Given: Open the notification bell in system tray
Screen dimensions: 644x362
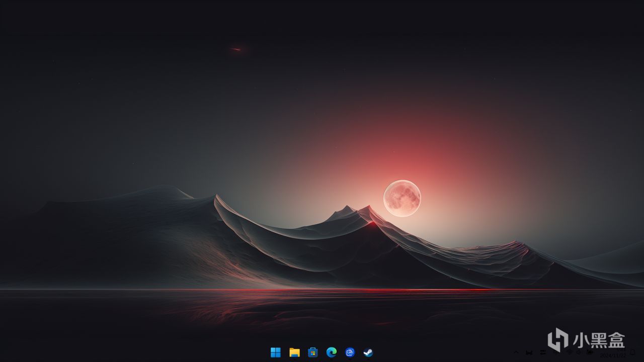Looking at the screenshot, I should [632, 352].
